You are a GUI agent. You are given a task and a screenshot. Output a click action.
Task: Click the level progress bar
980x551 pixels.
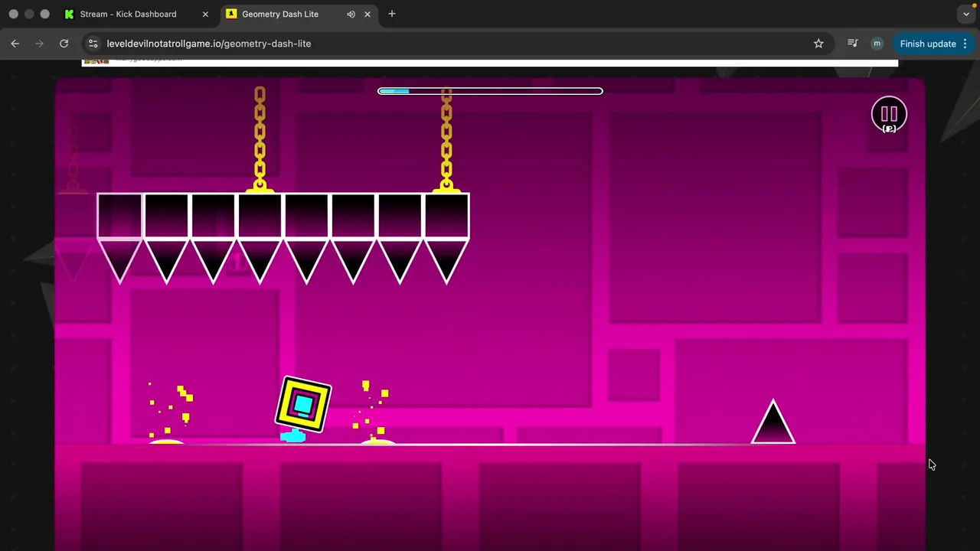tap(490, 91)
